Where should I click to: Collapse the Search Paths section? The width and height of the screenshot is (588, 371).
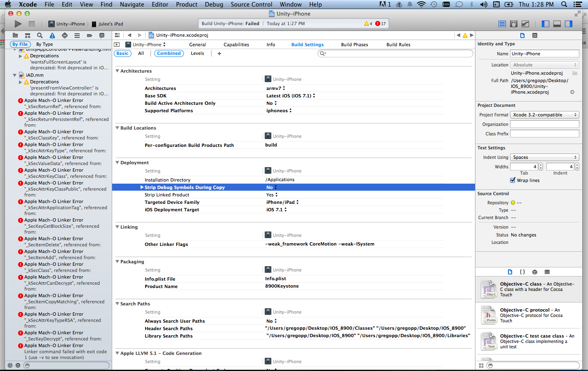(x=117, y=304)
